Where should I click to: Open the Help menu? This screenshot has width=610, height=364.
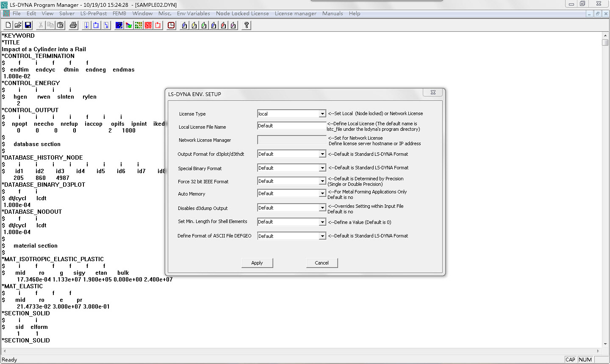[355, 14]
